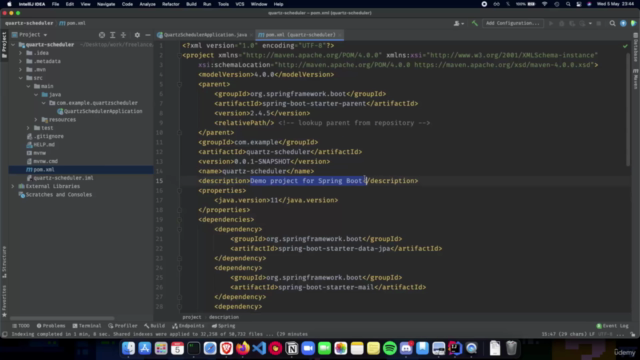640x360 pixels.
Task: Expand the .mvn folder
Action: click(20, 70)
